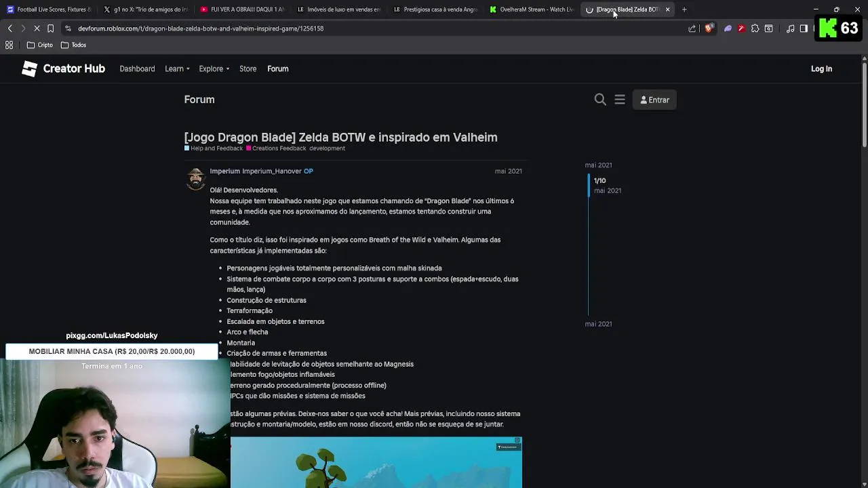Open the Help and Feedback category
Image resolution: width=868 pixels, height=488 pixels.
(x=213, y=148)
